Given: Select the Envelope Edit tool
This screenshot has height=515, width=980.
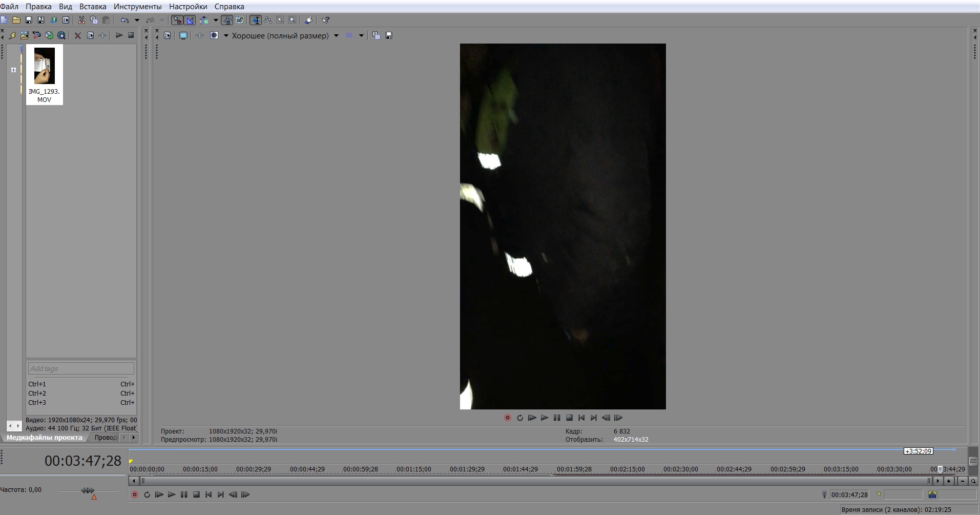Looking at the screenshot, I should [x=267, y=20].
